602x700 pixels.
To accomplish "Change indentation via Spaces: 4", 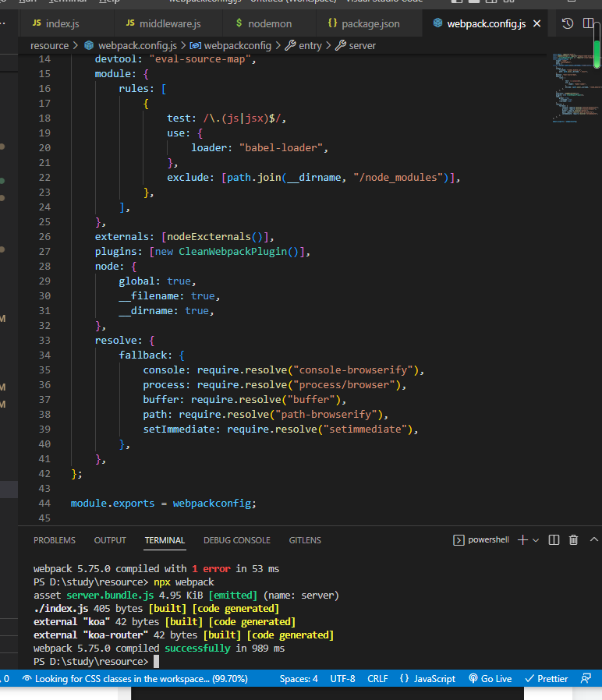I will tap(299, 679).
